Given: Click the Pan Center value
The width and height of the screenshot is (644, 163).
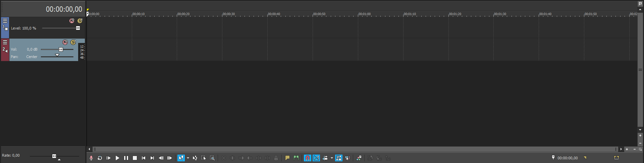Looking at the screenshot, I should [x=32, y=57].
